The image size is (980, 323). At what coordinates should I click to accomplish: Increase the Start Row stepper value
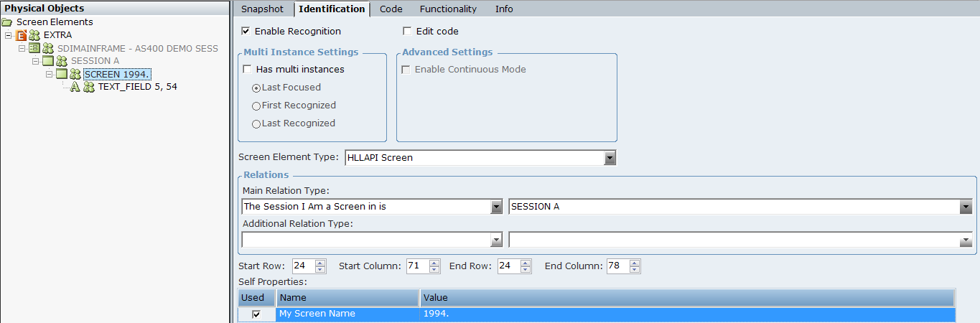pyautogui.click(x=320, y=263)
